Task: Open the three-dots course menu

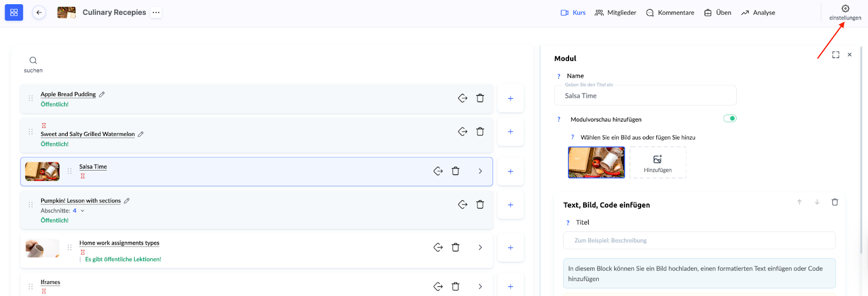Action: point(156,12)
